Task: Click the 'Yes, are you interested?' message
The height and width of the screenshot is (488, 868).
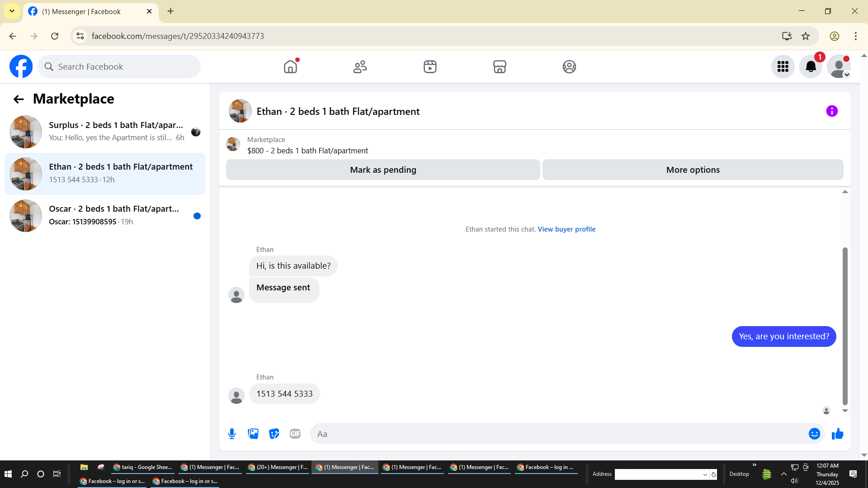Action: pos(784,336)
